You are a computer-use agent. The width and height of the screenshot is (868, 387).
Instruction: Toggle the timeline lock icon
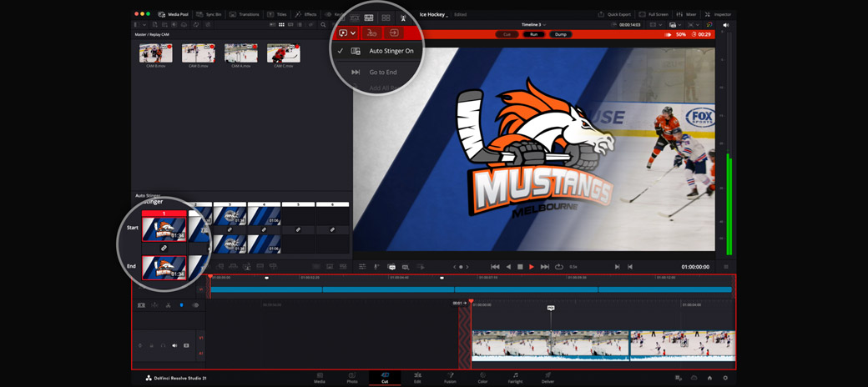click(x=151, y=345)
